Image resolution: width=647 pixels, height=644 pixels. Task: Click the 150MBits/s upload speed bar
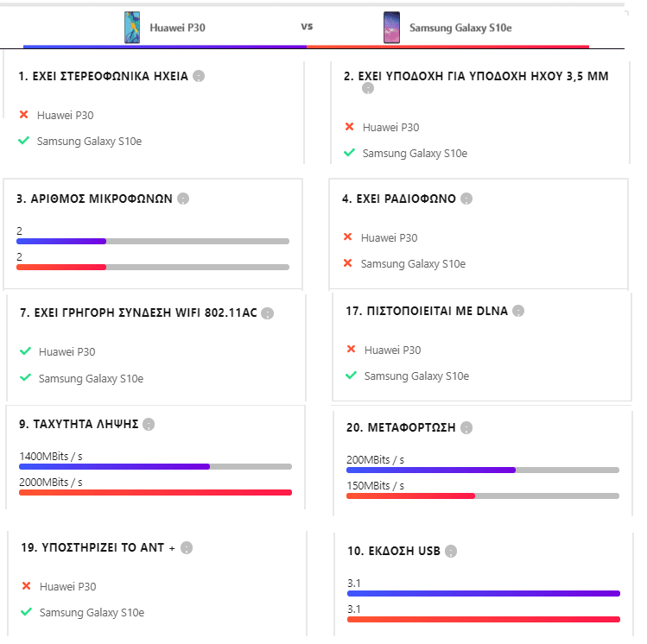coord(482,496)
